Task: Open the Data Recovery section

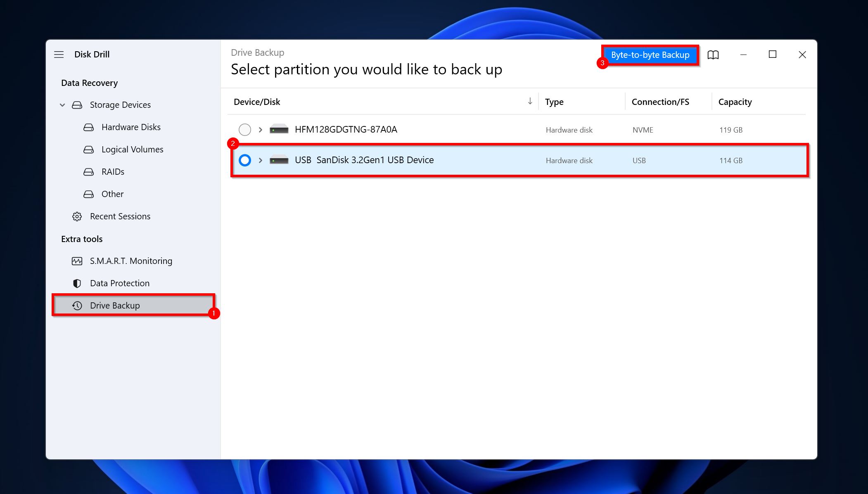Action: [x=89, y=83]
